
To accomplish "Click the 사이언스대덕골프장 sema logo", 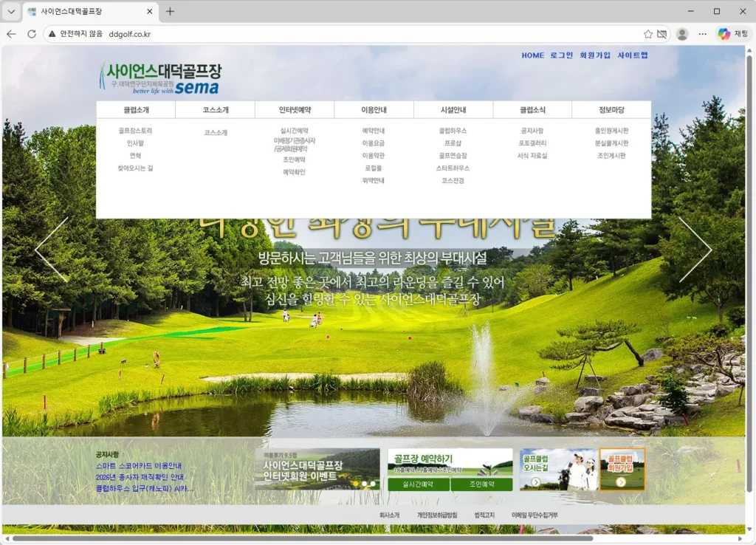I will tap(160, 78).
